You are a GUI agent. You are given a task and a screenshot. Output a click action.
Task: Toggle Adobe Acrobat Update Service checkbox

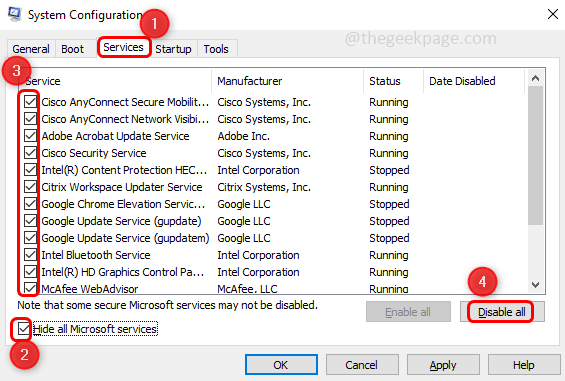(x=30, y=136)
